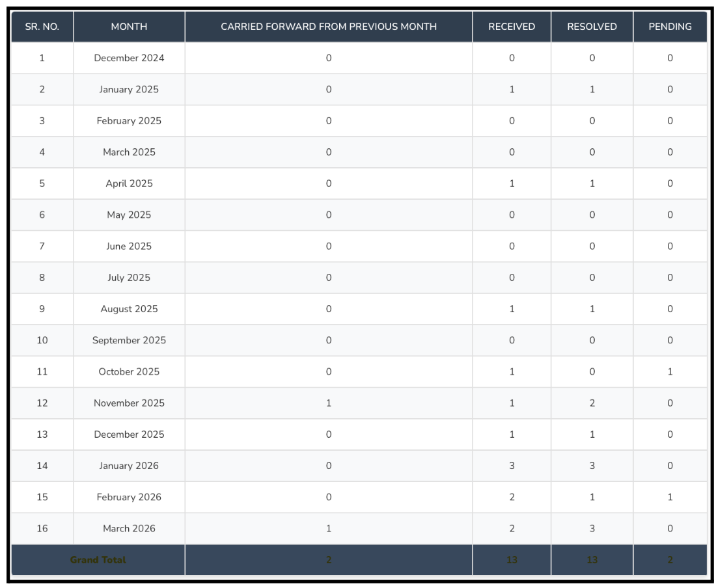Click the RECEIVED column header
The image size is (716, 588).
tap(513, 26)
